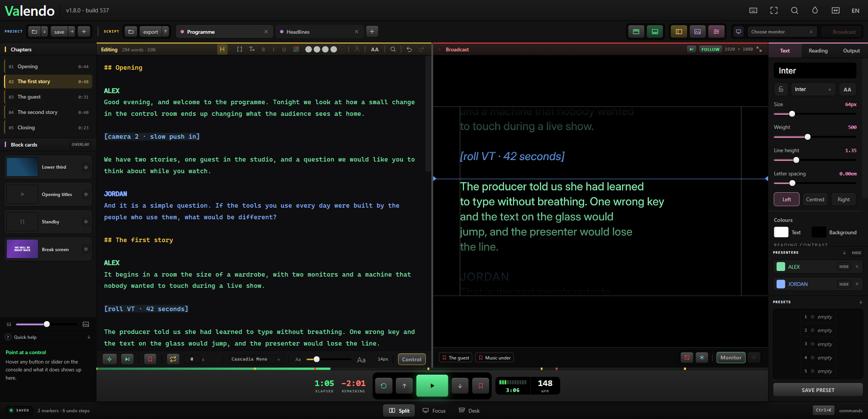Switch to Focus view mode
The height and width of the screenshot is (419, 868).
[434, 410]
